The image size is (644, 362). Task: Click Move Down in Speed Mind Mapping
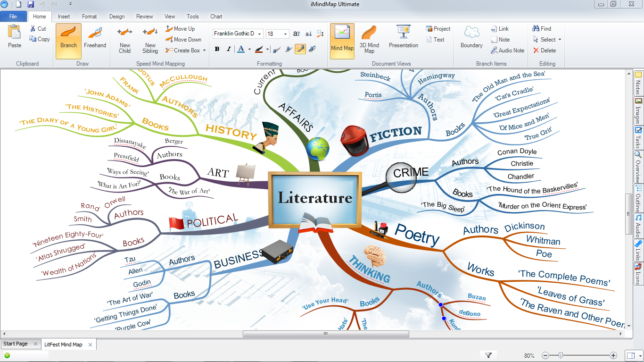[184, 40]
